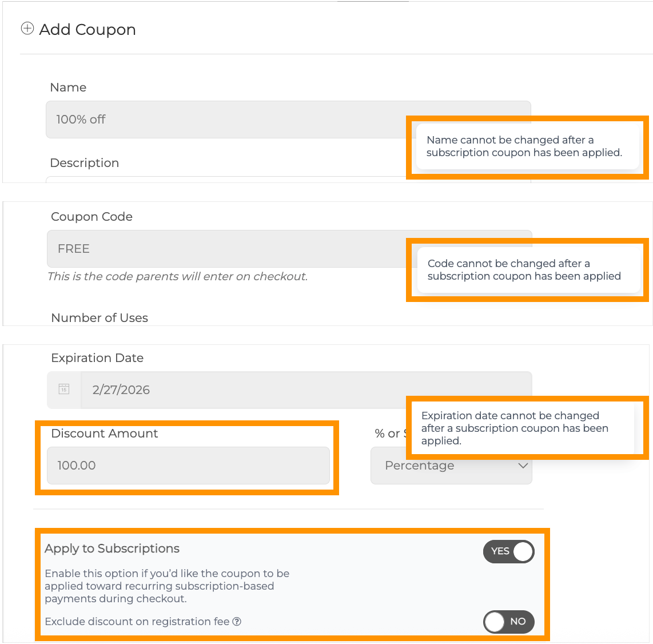This screenshot has width=653, height=644.
Task: Open the calendar icon for Expiration Date
Action: 64,389
